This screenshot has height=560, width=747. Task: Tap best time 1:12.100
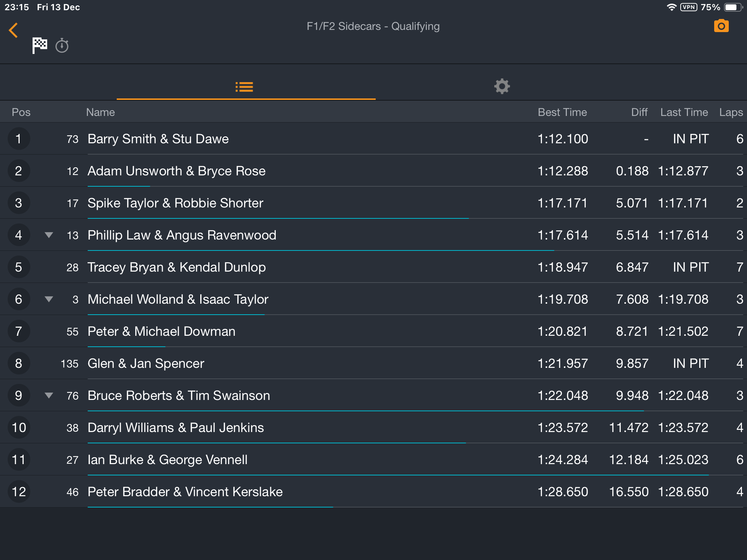pyautogui.click(x=563, y=139)
